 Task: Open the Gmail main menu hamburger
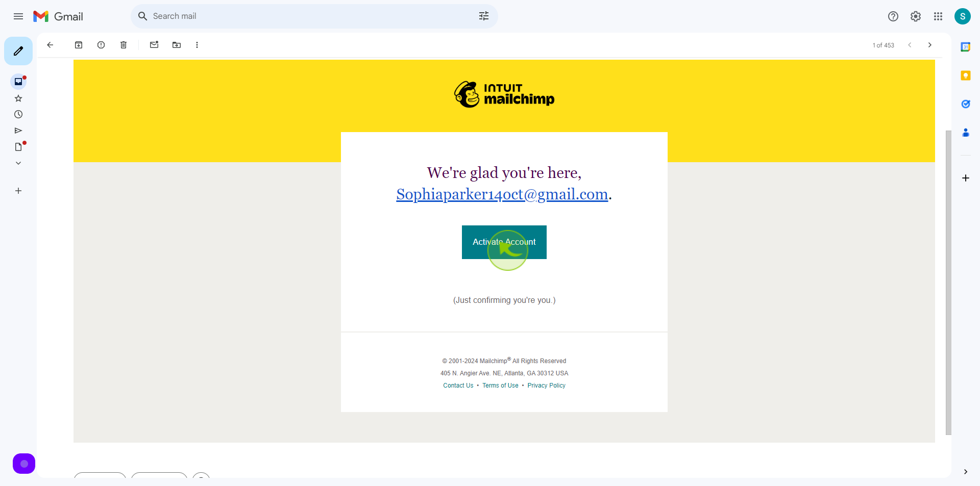tap(18, 16)
